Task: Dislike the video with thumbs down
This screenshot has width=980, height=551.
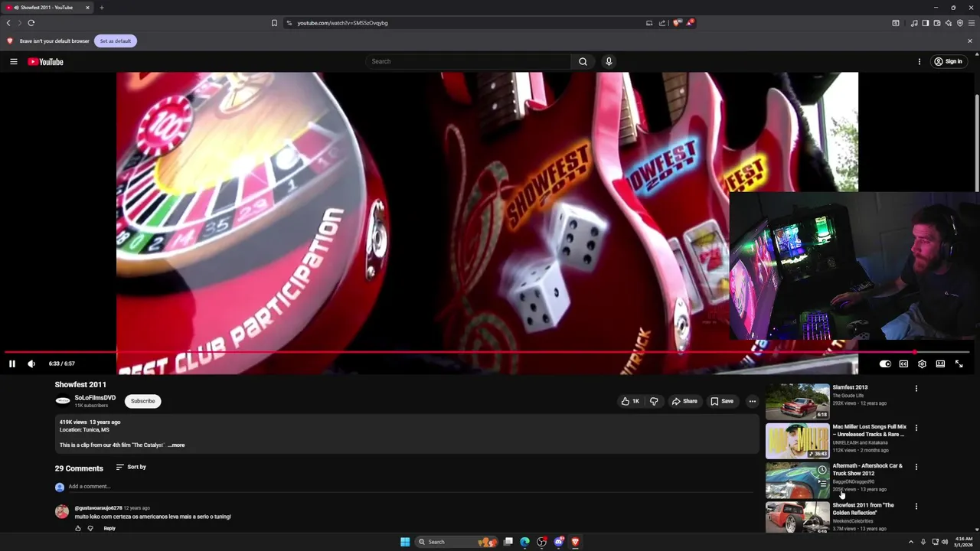Action: coord(654,401)
